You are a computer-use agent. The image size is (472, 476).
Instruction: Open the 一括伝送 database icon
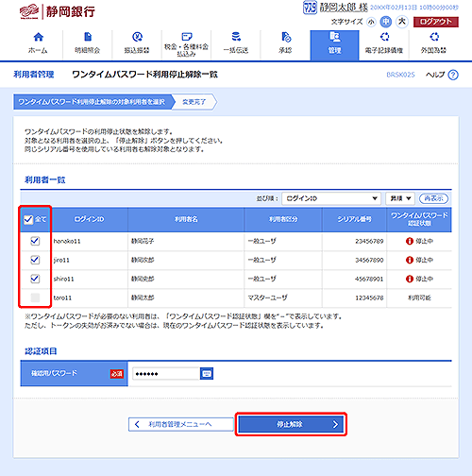[x=236, y=37]
